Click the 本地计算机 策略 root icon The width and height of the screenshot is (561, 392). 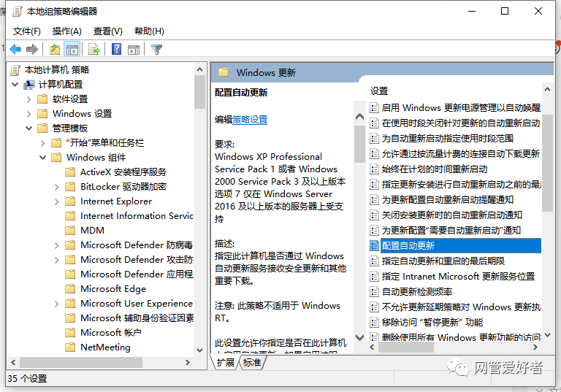[15, 70]
